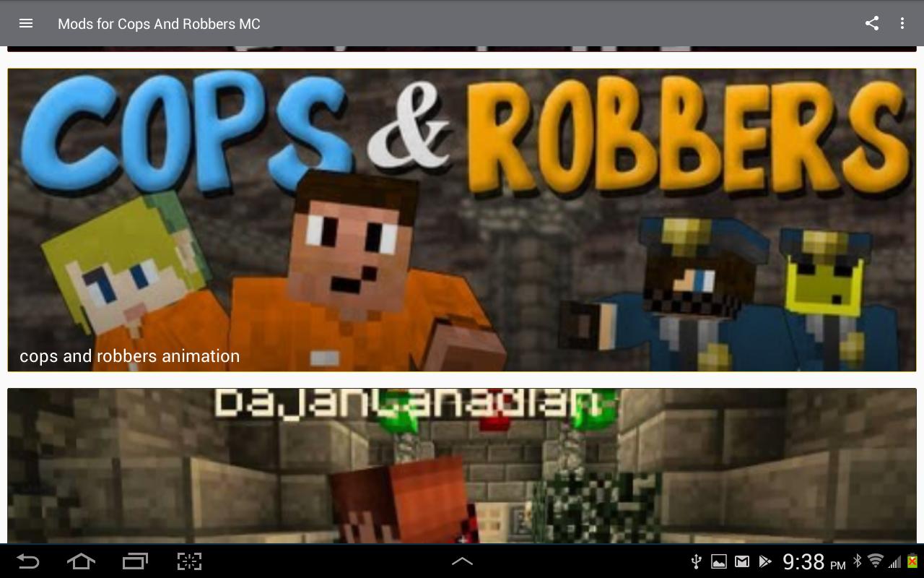924x578 pixels.
Task: Open the hamburger navigation menu
Action: [x=26, y=23]
